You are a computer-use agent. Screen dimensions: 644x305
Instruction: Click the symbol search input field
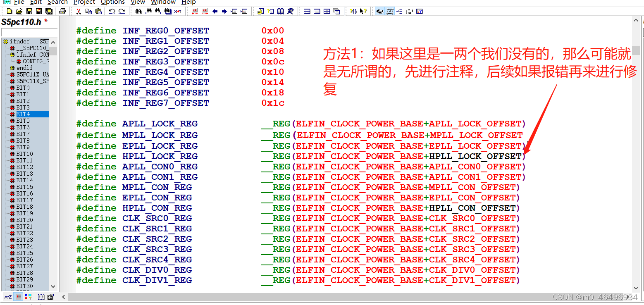pyautogui.click(x=29, y=32)
